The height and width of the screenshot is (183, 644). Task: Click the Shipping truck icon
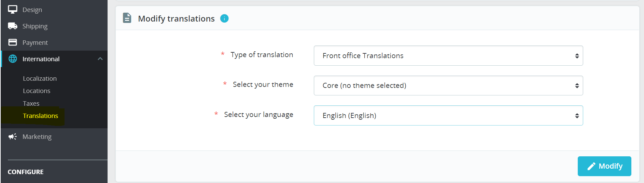tap(13, 26)
